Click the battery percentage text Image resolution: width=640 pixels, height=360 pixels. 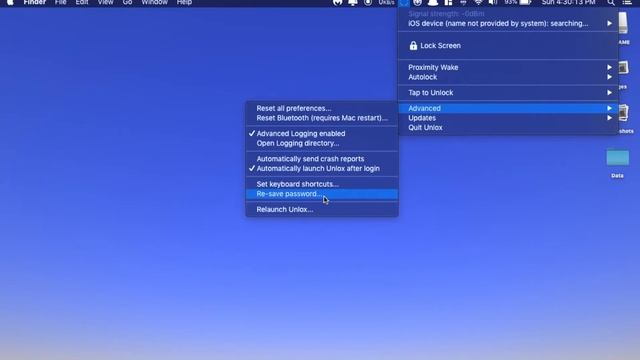(x=510, y=2)
